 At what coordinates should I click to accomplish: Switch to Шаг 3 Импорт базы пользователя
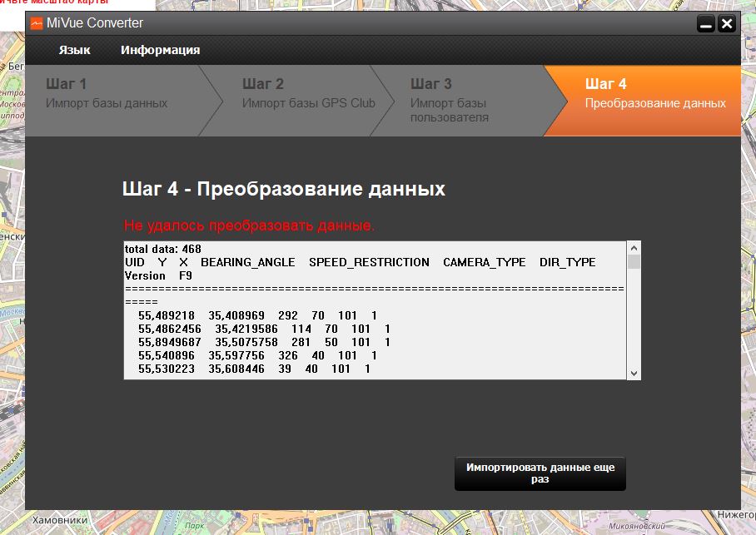[454, 100]
